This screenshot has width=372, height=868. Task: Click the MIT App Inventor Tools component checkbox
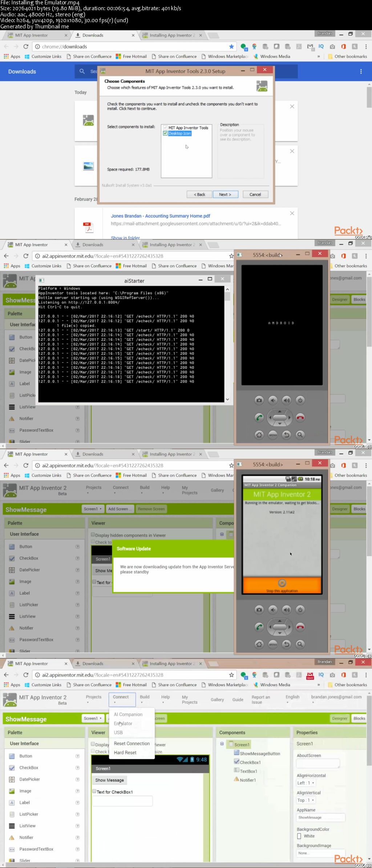165,128
